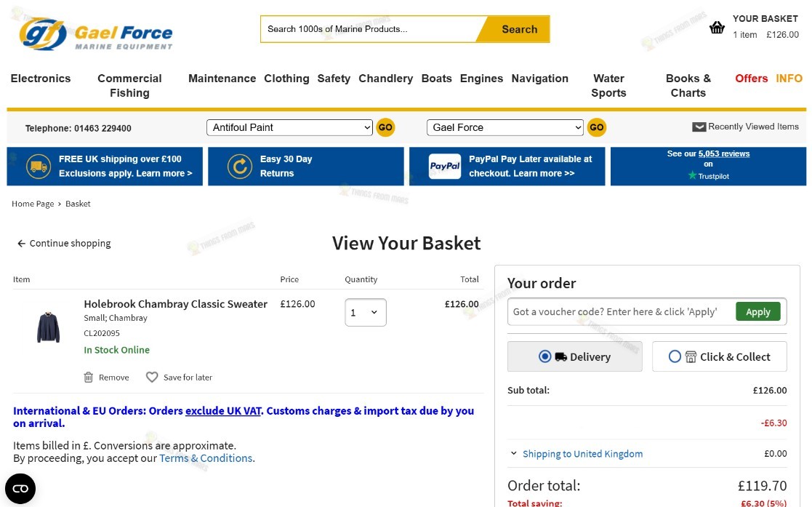Click the Order total £119.70 value
The width and height of the screenshot is (812, 507).
pos(763,486)
